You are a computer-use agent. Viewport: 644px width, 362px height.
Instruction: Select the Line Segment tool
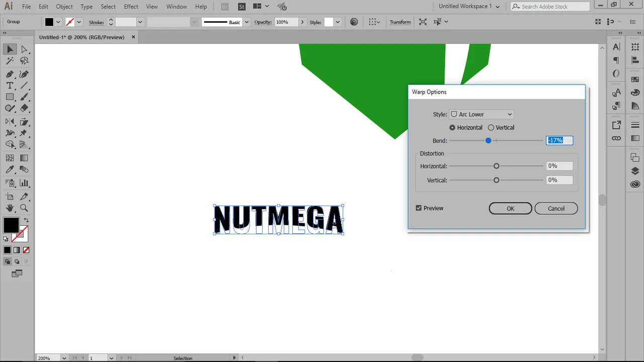click(24, 85)
